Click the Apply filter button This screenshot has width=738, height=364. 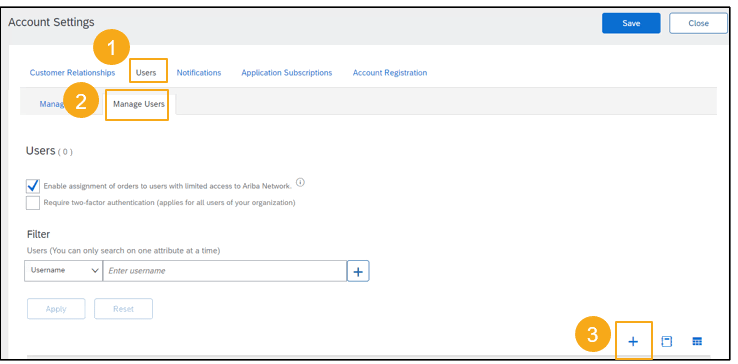pyautogui.click(x=56, y=309)
